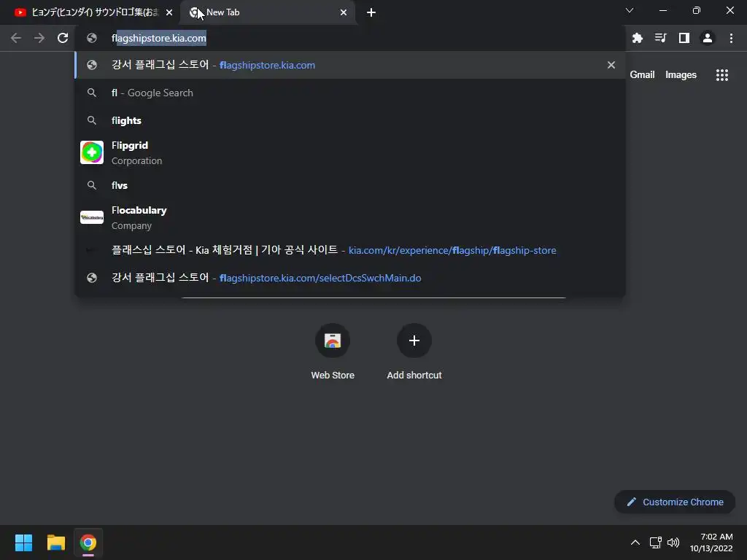Open the clock showing 7:02 AM

(711, 542)
